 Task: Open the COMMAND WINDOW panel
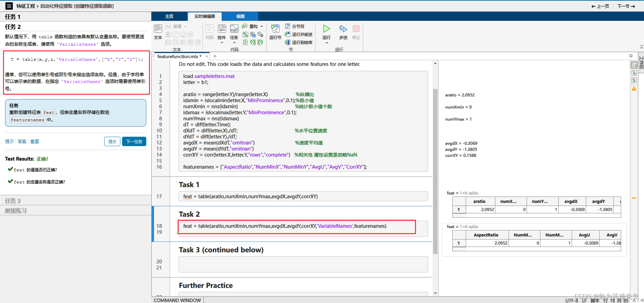(177, 300)
